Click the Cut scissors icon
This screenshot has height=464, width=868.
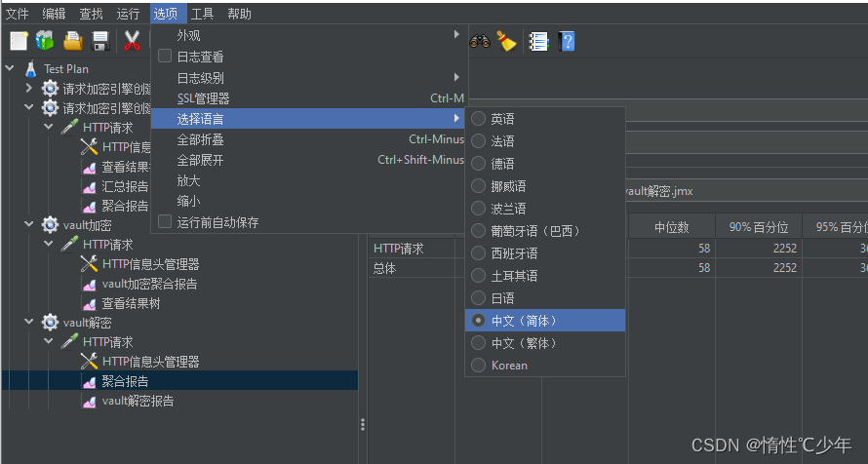pyautogui.click(x=132, y=41)
